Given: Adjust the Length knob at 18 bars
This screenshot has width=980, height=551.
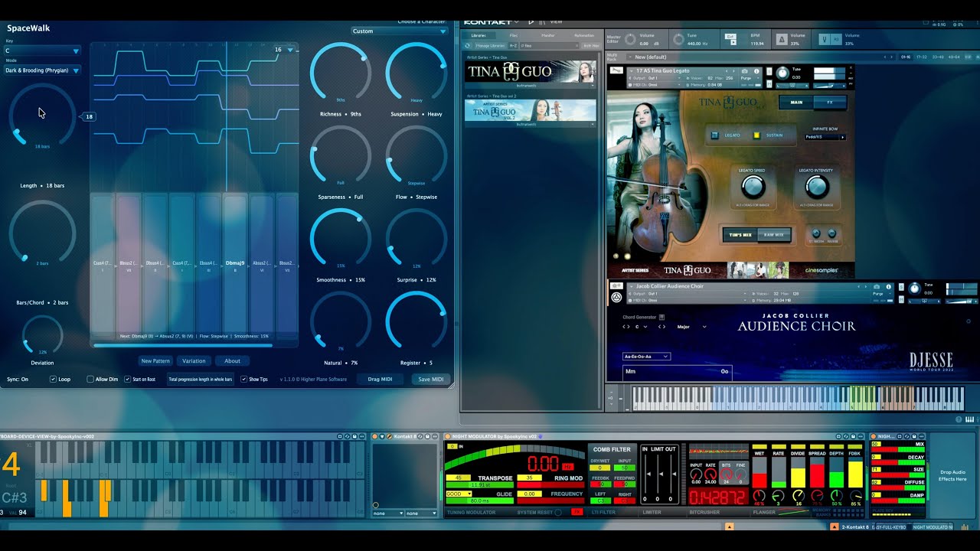Looking at the screenshot, I should [42, 116].
